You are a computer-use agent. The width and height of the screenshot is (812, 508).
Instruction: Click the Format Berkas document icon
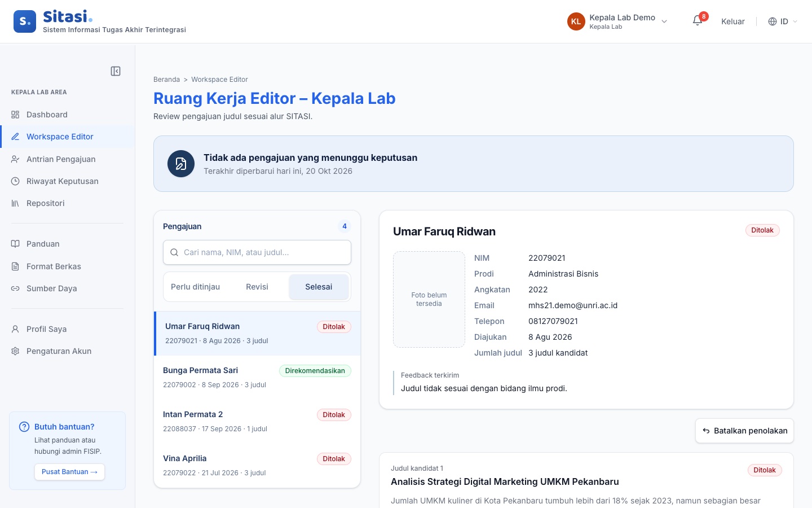click(15, 266)
